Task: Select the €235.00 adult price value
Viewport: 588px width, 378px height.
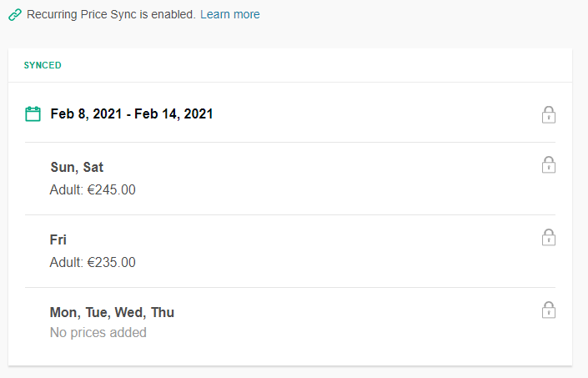Action: click(x=112, y=263)
